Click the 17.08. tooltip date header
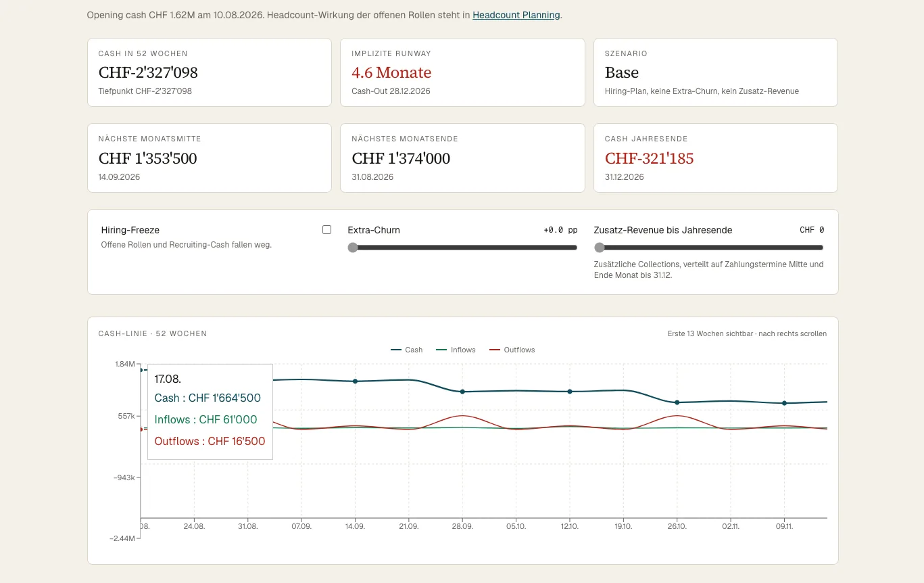 point(168,379)
